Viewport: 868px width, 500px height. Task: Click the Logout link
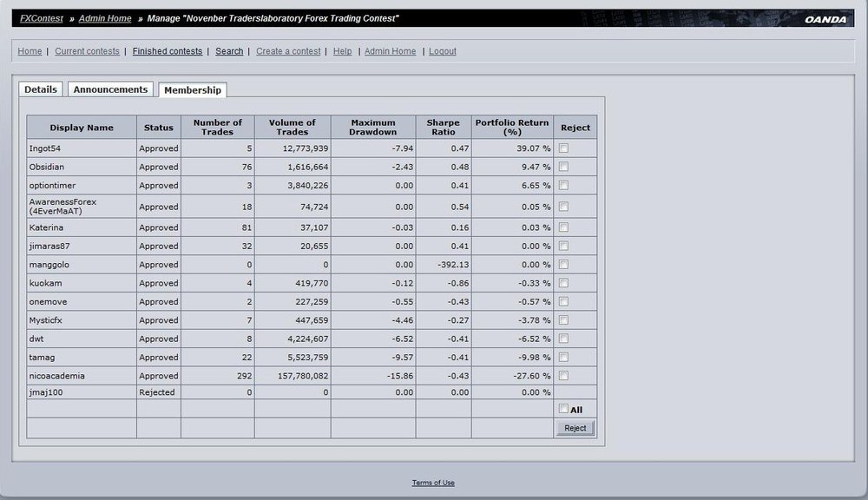(x=443, y=51)
